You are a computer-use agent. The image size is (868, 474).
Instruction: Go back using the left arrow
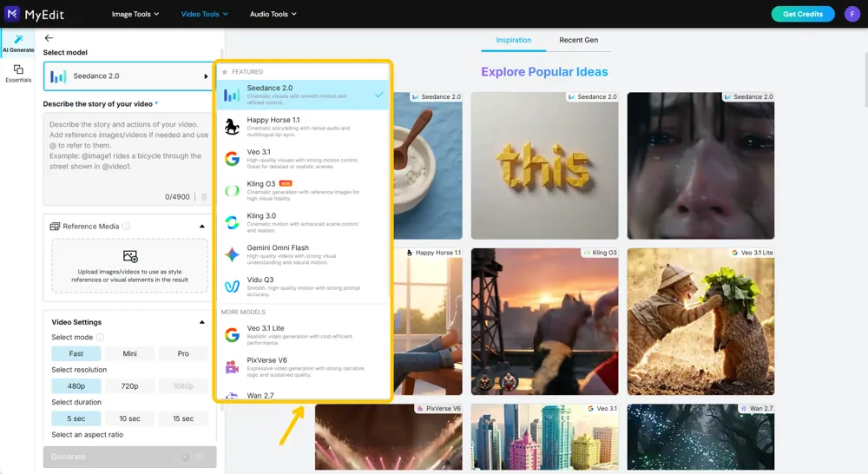click(x=49, y=37)
